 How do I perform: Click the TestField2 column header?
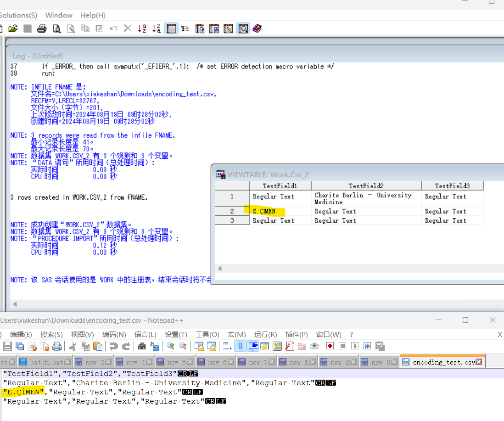[366, 186]
